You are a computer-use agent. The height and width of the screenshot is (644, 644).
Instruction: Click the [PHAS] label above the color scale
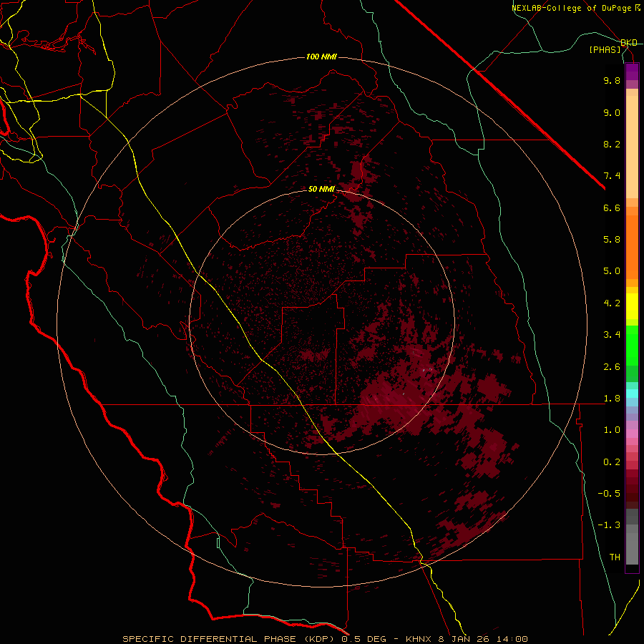[605, 49]
